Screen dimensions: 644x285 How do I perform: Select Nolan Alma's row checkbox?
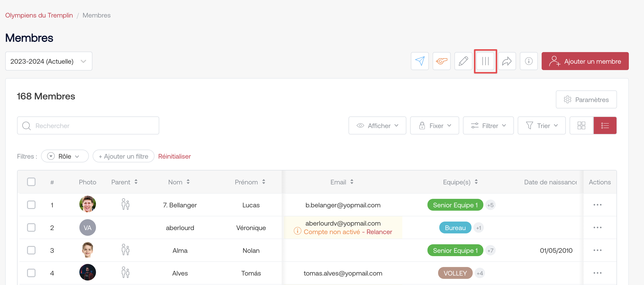pos(31,250)
